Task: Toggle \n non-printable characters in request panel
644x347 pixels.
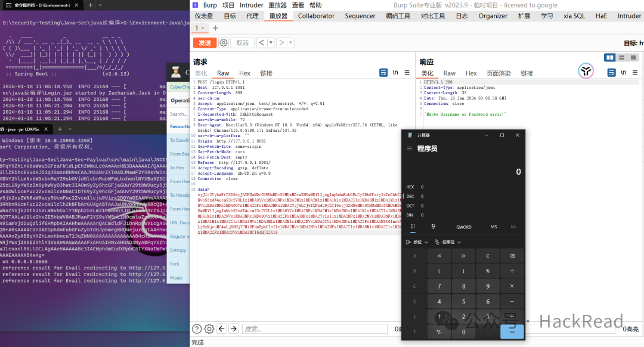Action: (x=395, y=73)
